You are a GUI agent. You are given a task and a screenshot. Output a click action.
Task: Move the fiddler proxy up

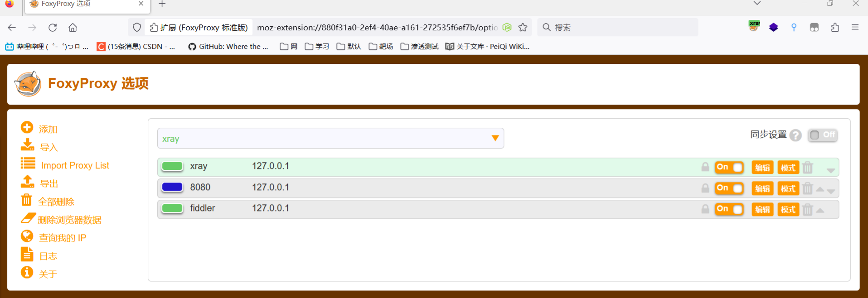tap(820, 210)
